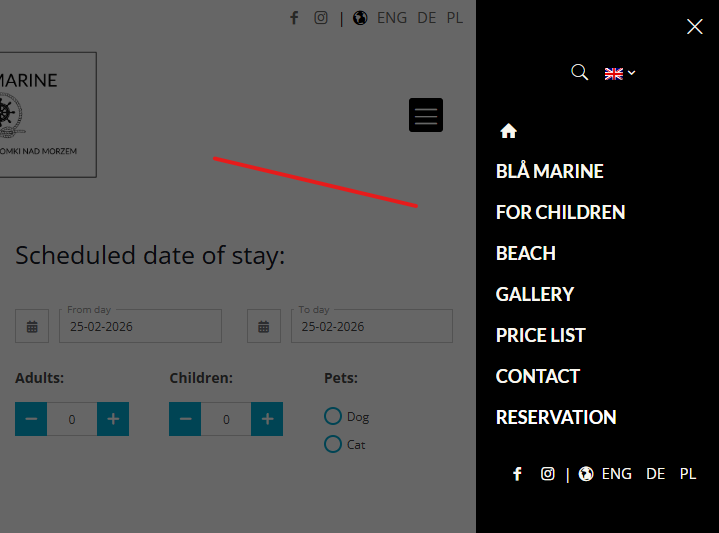Image resolution: width=719 pixels, height=533 pixels.
Task: Open calendar icon beside From day field
Action: [x=32, y=326]
